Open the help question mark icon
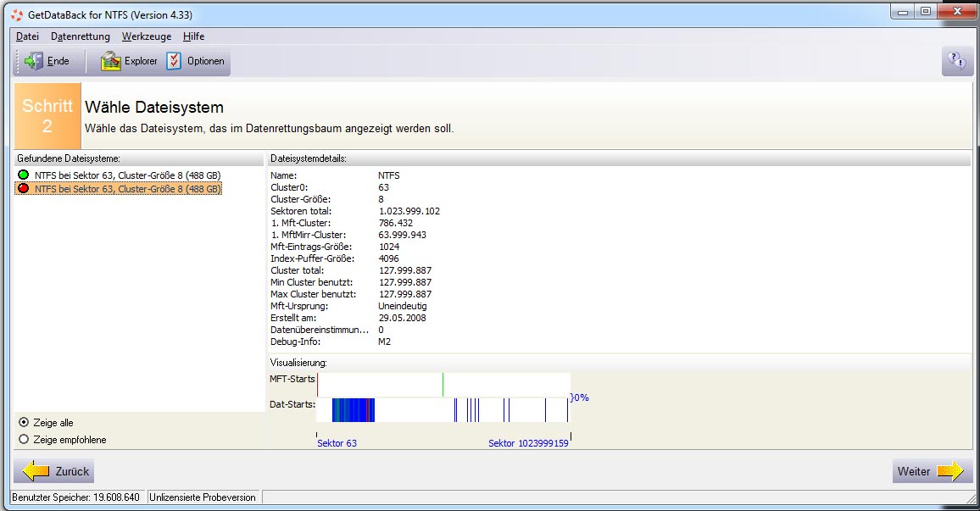 point(956,61)
